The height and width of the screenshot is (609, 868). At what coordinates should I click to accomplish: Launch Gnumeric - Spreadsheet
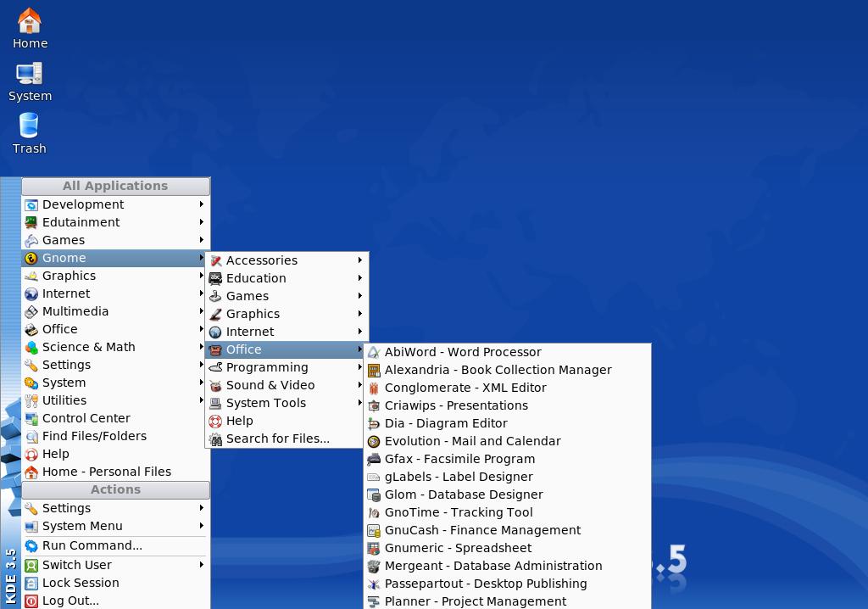pos(507,548)
